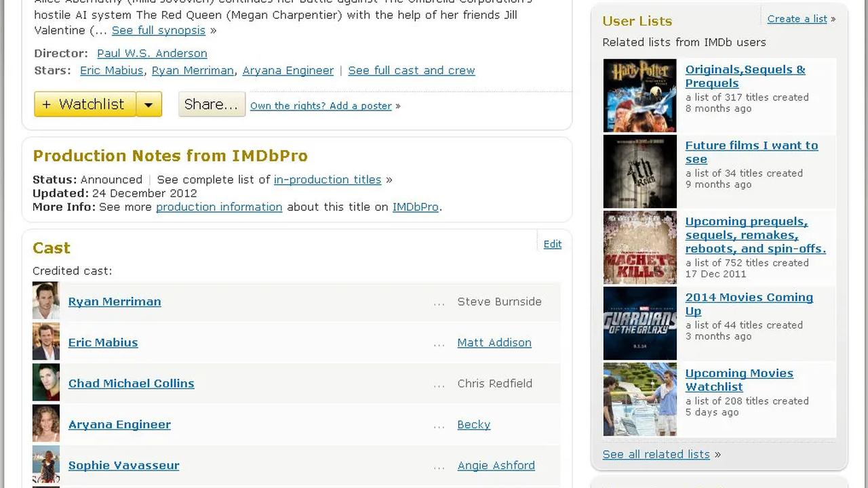This screenshot has width=868, height=488.
Task: Open Aryana Engineer in the cast list
Action: 119,424
